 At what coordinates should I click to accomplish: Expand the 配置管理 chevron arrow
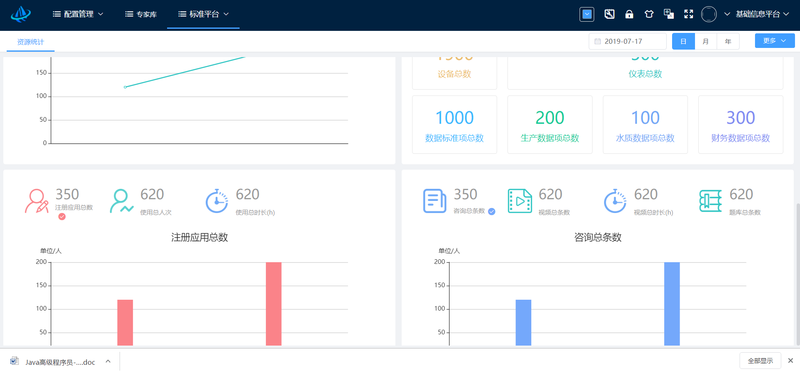tap(101, 14)
